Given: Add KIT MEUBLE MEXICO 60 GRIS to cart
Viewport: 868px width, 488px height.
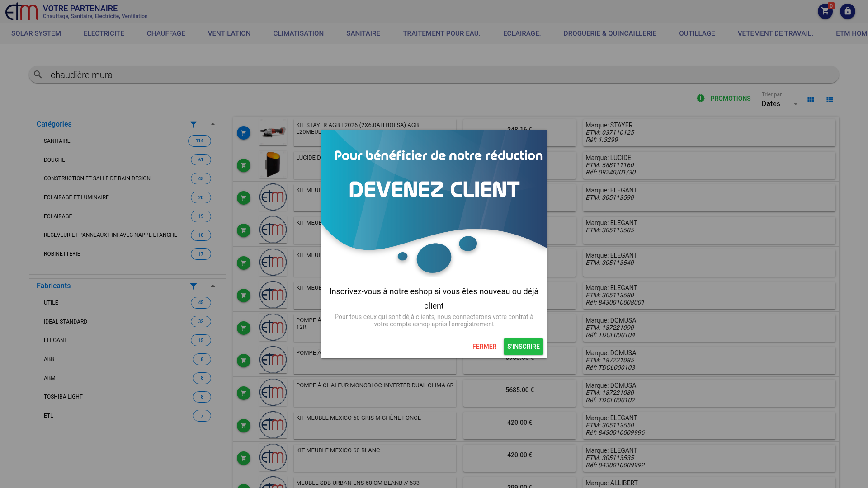Looking at the screenshot, I should [x=244, y=426].
